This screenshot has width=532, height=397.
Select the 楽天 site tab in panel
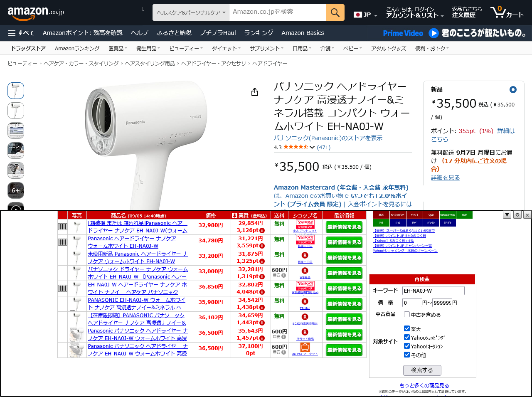point(381,215)
